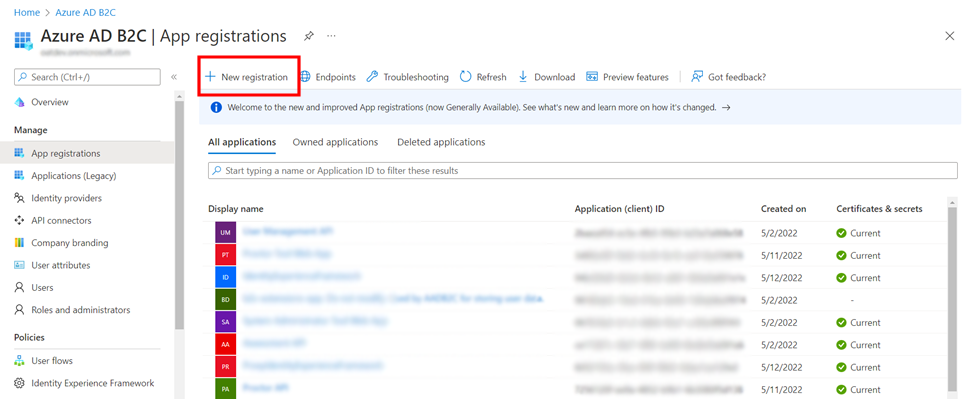The width and height of the screenshot is (975, 399).
Task: Open the PT application icon
Action: [225, 255]
